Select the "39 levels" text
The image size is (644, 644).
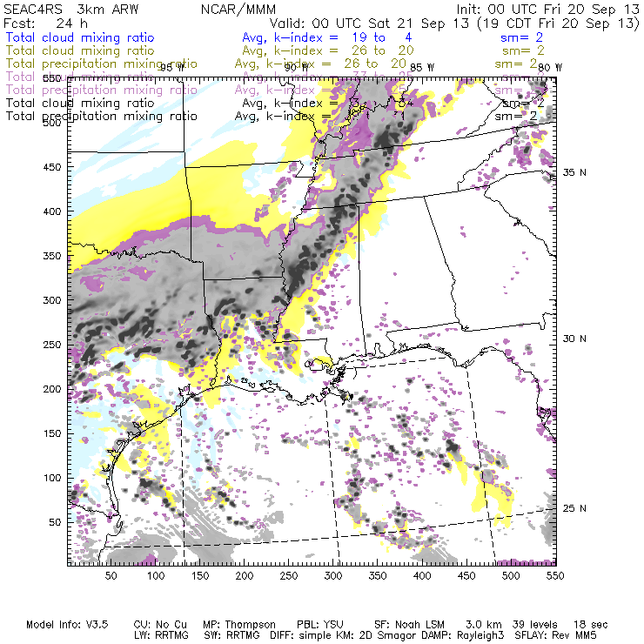(x=534, y=625)
